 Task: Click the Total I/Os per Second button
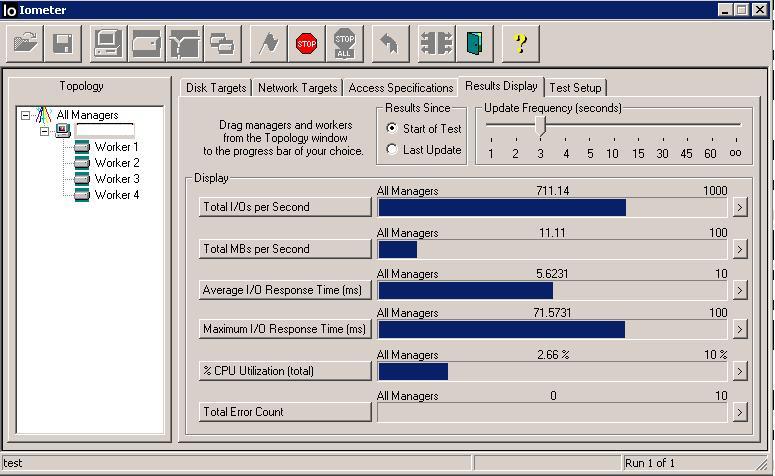pos(285,207)
